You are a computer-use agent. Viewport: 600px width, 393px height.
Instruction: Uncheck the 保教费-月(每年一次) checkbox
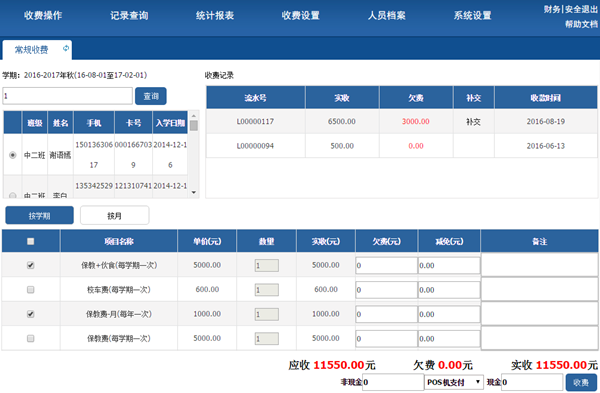pyautogui.click(x=31, y=314)
